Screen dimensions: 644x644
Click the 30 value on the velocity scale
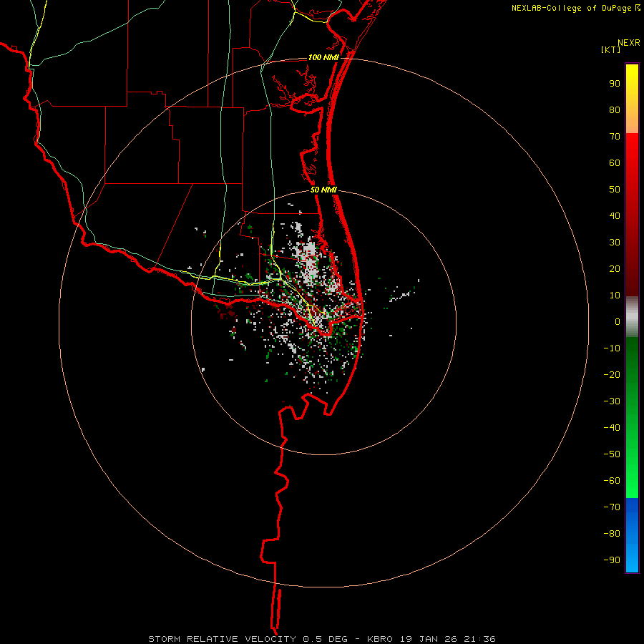[x=615, y=243]
